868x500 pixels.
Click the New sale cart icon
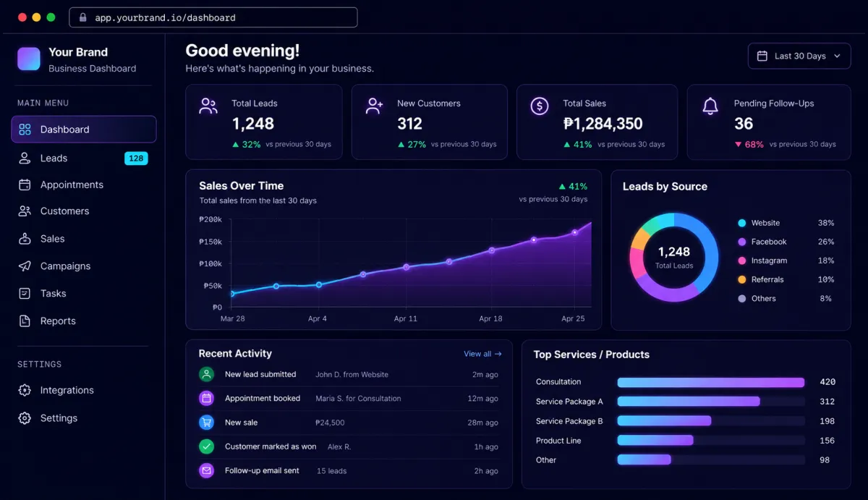pos(207,423)
